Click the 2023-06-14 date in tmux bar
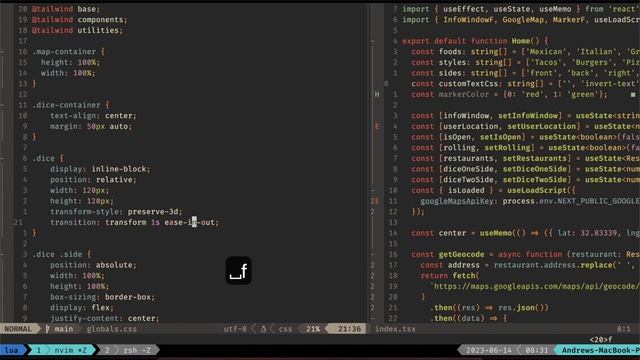The height and width of the screenshot is (360, 640). click(489, 350)
